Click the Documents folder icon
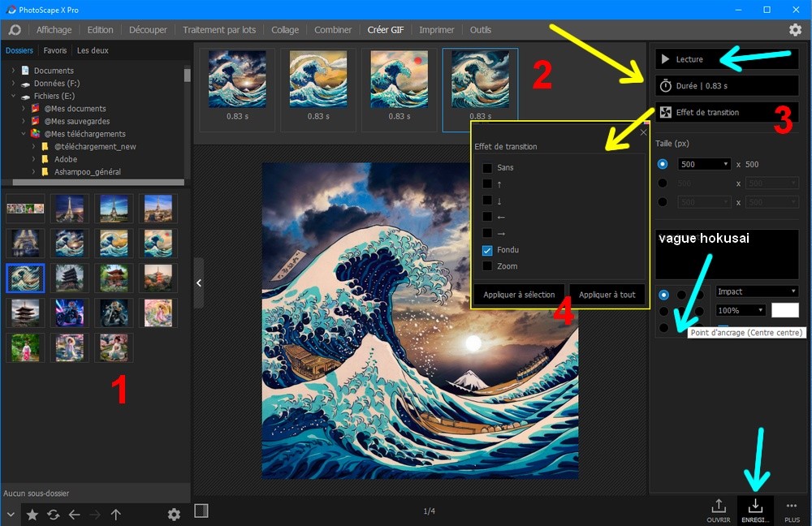 point(25,70)
